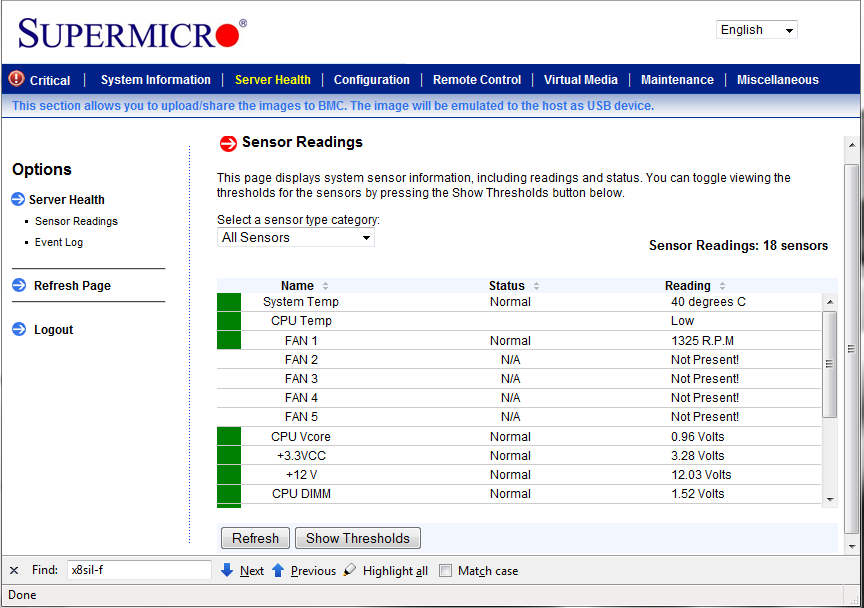Click the Find Next down arrow icon

point(227,570)
